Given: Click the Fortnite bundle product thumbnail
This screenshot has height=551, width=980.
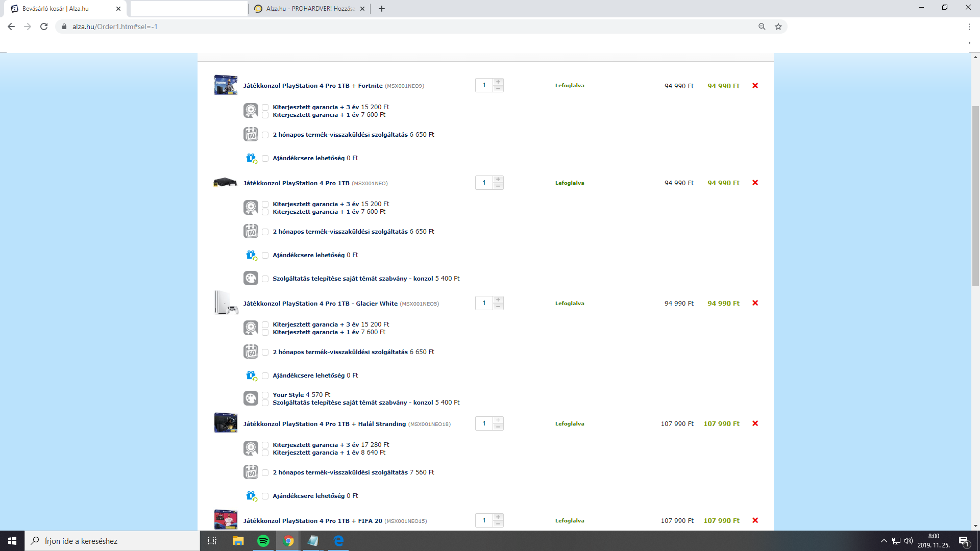Looking at the screenshot, I should [226, 85].
